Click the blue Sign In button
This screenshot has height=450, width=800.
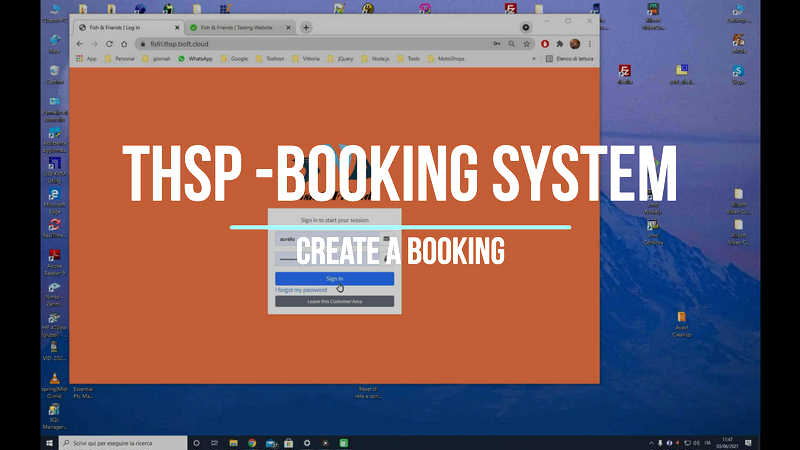click(x=334, y=279)
